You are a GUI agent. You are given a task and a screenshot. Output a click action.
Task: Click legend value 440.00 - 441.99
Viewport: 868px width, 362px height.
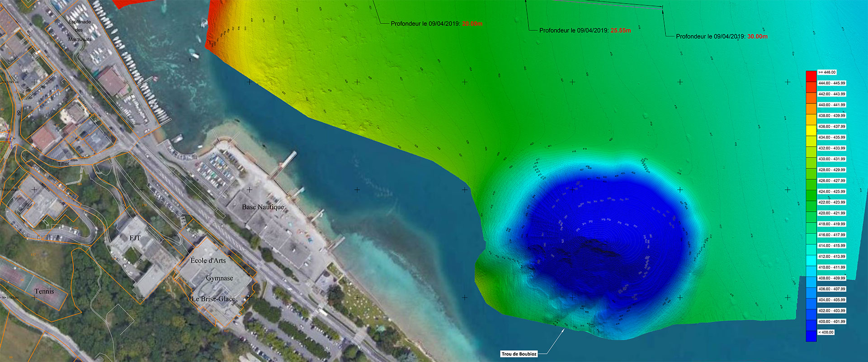(831, 105)
